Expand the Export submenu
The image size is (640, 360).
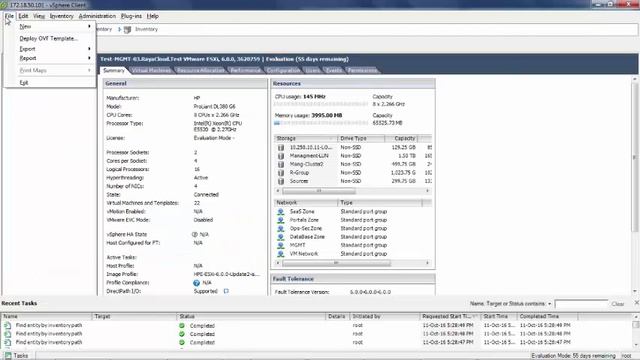[x=55, y=49]
